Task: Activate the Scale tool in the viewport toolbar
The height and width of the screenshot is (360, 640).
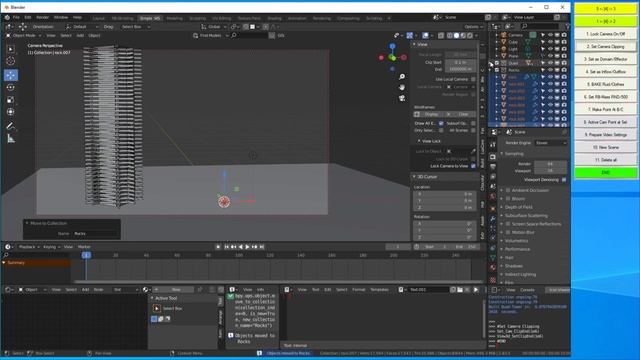Action: pyautogui.click(x=11, y=100)
